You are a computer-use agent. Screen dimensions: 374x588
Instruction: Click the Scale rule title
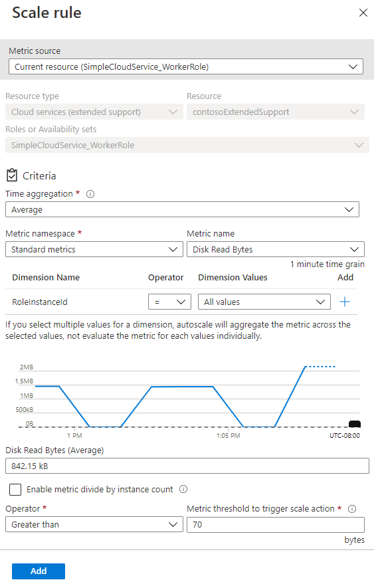[47, 13]
